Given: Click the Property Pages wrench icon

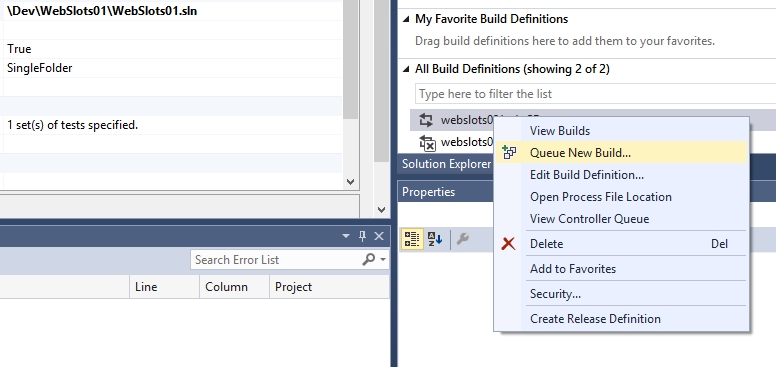Looking at the screenshot, I should [462, 239].
